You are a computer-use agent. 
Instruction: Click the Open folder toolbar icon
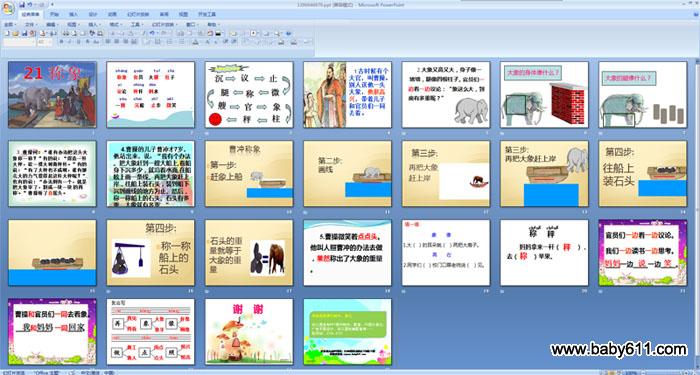point(16,33)
